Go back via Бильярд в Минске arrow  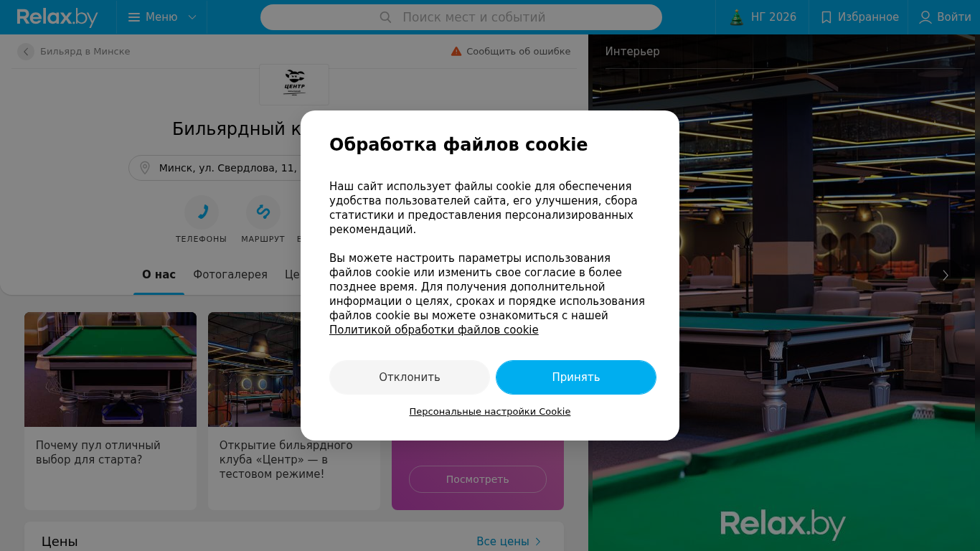pyautogui.click(x=26, y=52)
